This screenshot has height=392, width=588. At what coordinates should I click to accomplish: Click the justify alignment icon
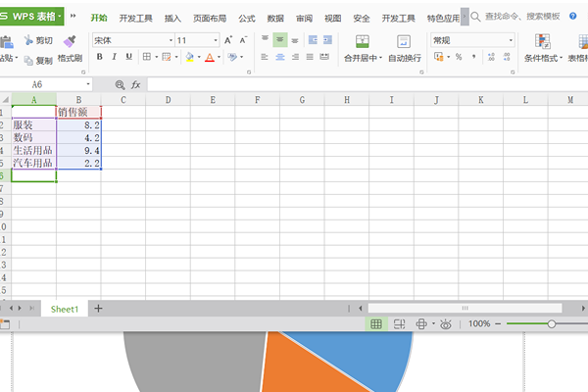coord(310,57)
